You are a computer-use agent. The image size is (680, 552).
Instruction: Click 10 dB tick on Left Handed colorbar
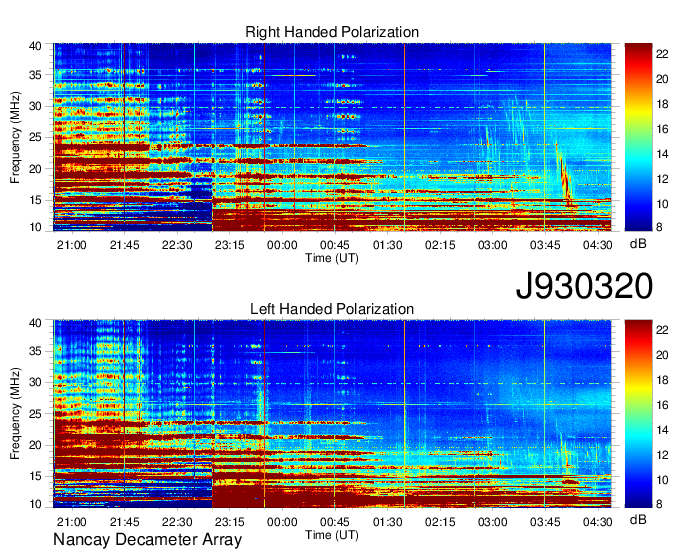pos(662,480)
